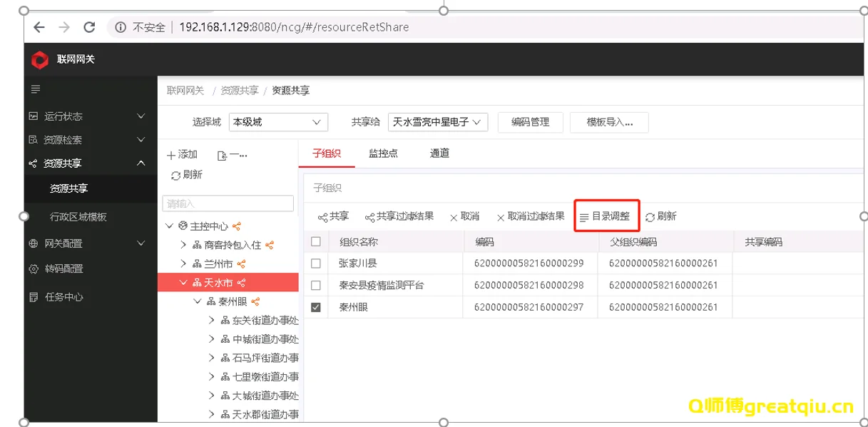Image resolution: width=868 pixels, height=427 pixels.
Task: Click the 请输入 tree search field
Action: pyautogui.click(x=227, y=204)
